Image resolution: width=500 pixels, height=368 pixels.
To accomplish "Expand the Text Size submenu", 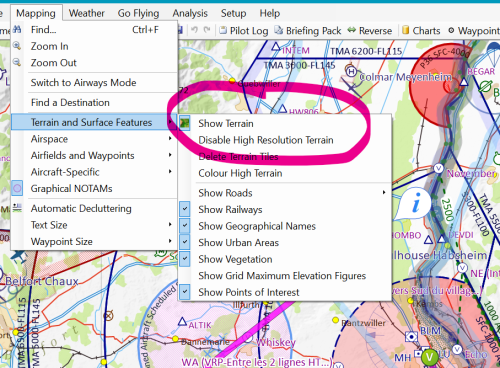I will pos(94,225).
